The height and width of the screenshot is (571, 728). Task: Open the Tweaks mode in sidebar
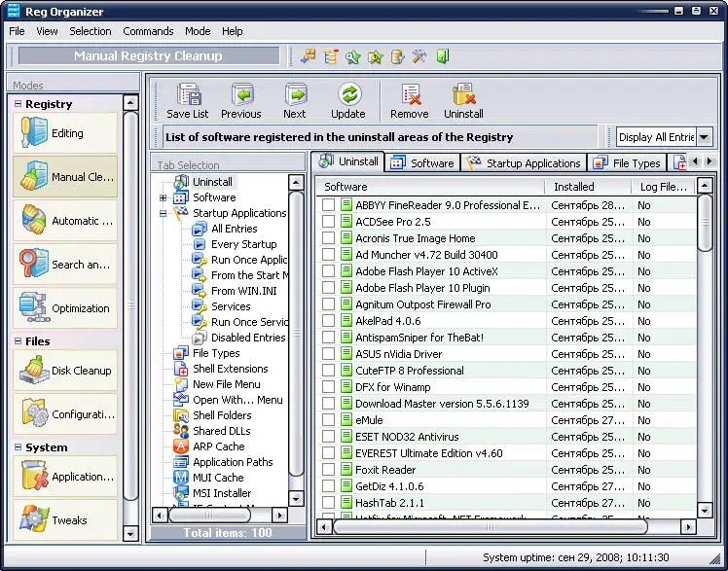click(x=64, y=520)
